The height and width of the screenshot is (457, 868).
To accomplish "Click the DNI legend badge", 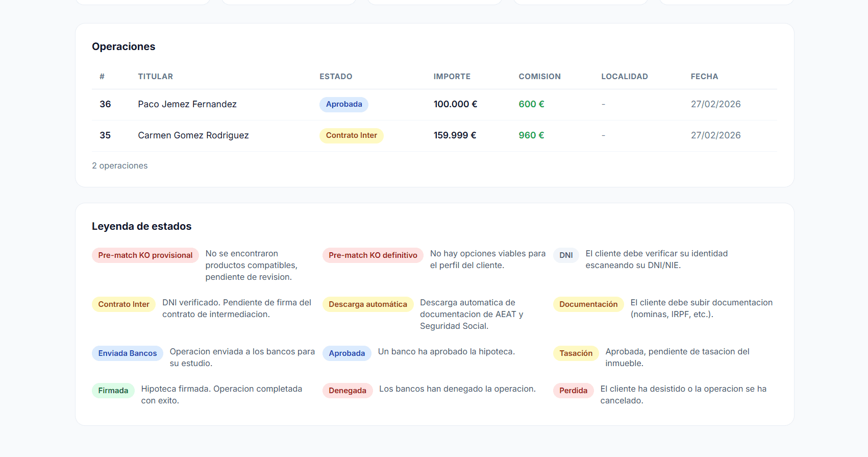I will (x=566, y=255).
